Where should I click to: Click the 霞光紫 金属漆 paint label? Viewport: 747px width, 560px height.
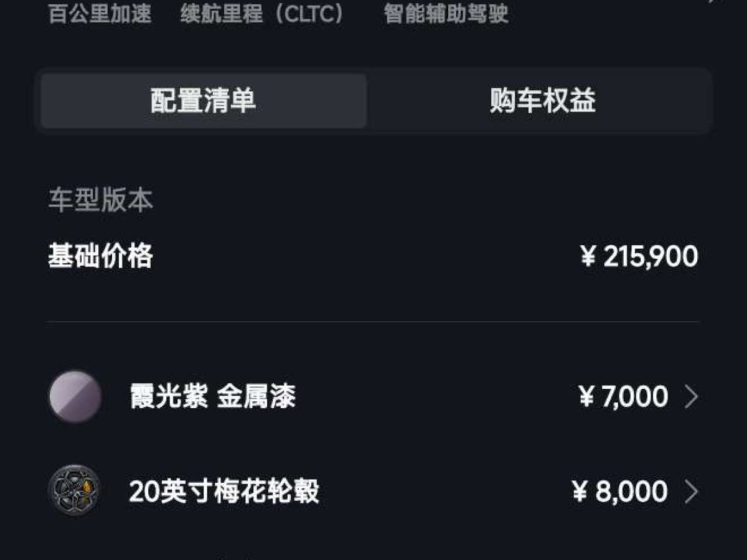click(212, 396)
